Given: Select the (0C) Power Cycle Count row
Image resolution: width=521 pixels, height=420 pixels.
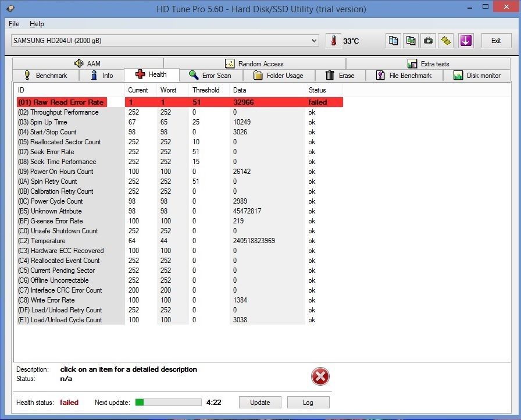Looking at the screenshot, I should [180, 201].
